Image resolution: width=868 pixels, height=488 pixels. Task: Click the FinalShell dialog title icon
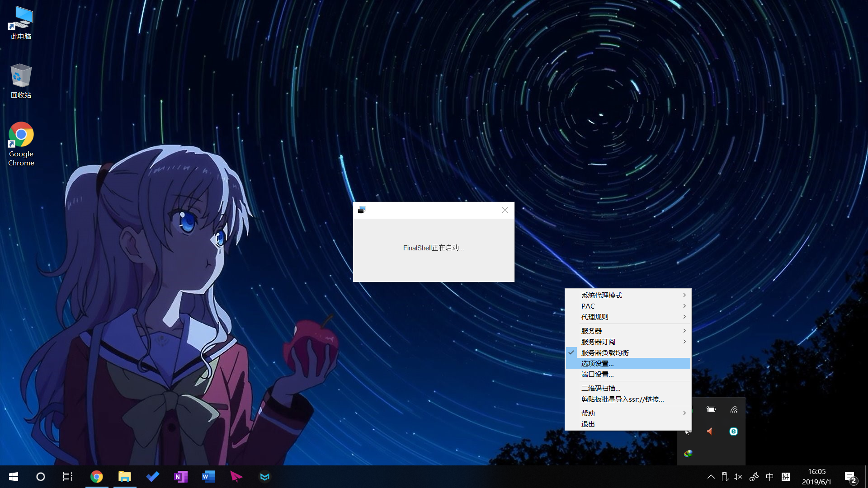[x=361, y=210]
